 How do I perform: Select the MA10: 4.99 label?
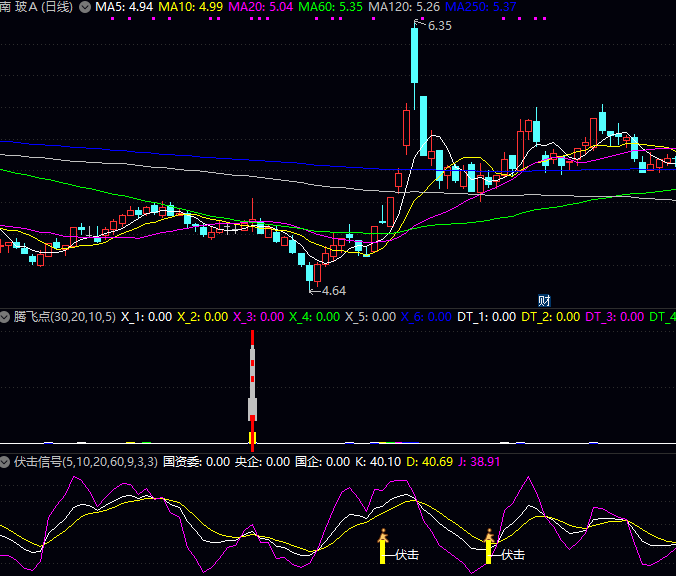click(191, 7)
